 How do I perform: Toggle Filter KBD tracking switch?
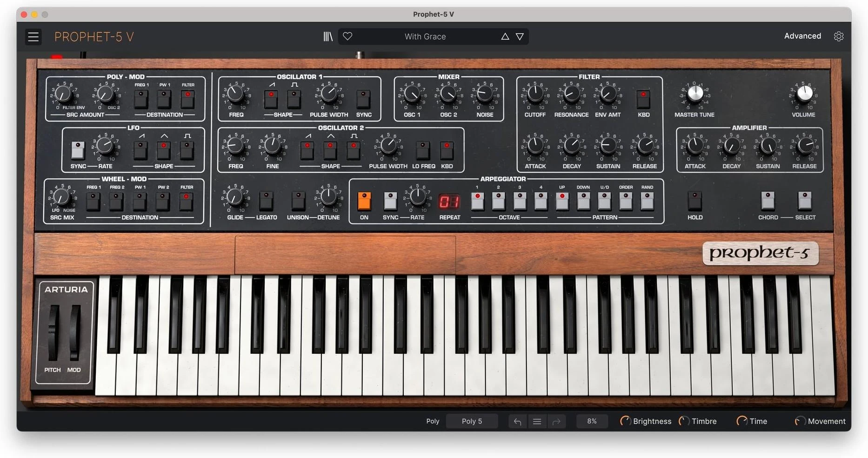tap(643, 99)
